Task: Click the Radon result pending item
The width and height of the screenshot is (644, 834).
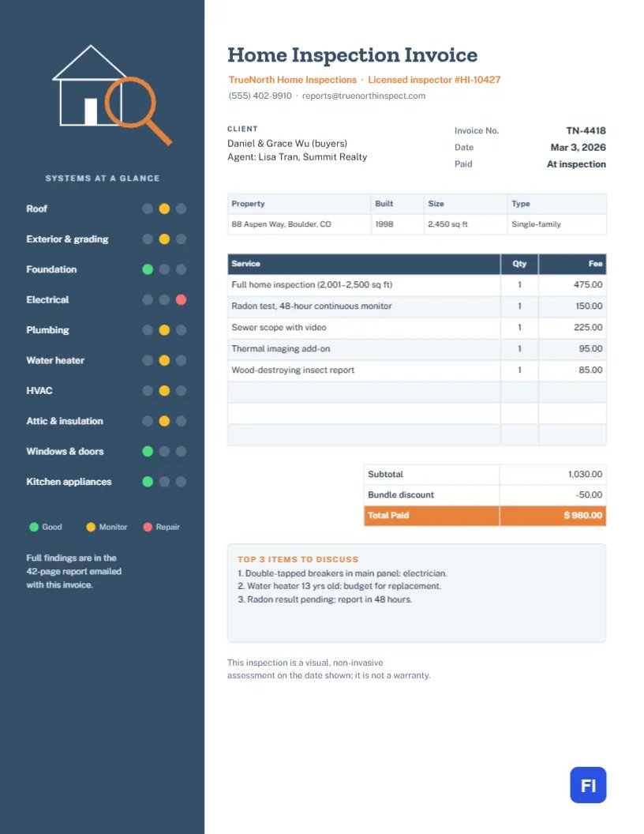Action: 324,599
